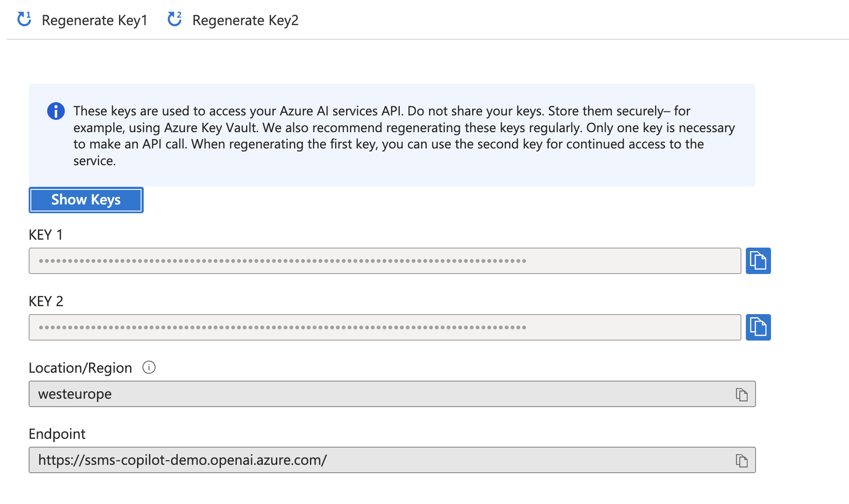Screen dimensions: 849x504
Task: Copy KEY 2 using its clipboard icon
Action: pyautogui.click(x=758, y=327)
